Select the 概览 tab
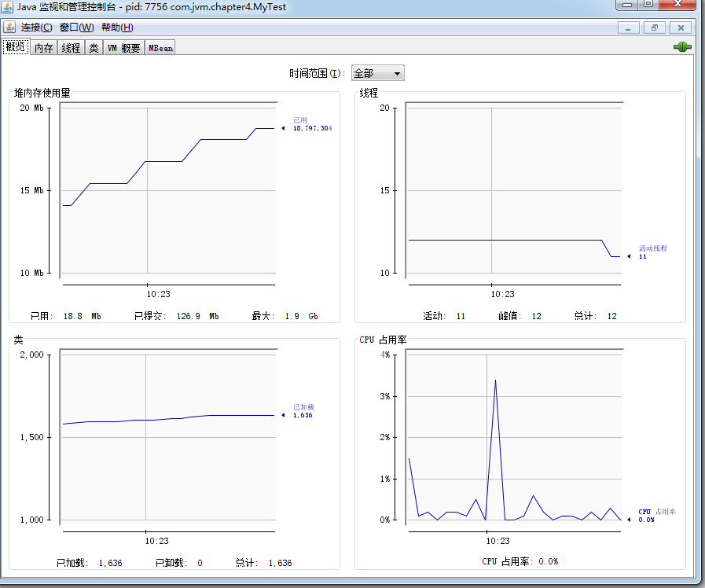The image size is (705, 588). (x=16, y=46)
